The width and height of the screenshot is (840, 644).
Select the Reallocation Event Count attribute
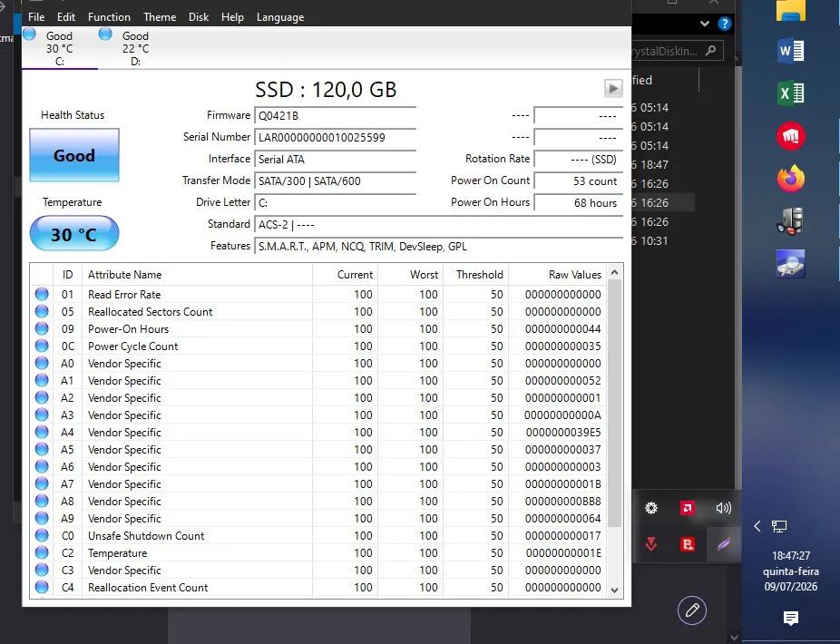pyautogui.click(x=147, y=587)
